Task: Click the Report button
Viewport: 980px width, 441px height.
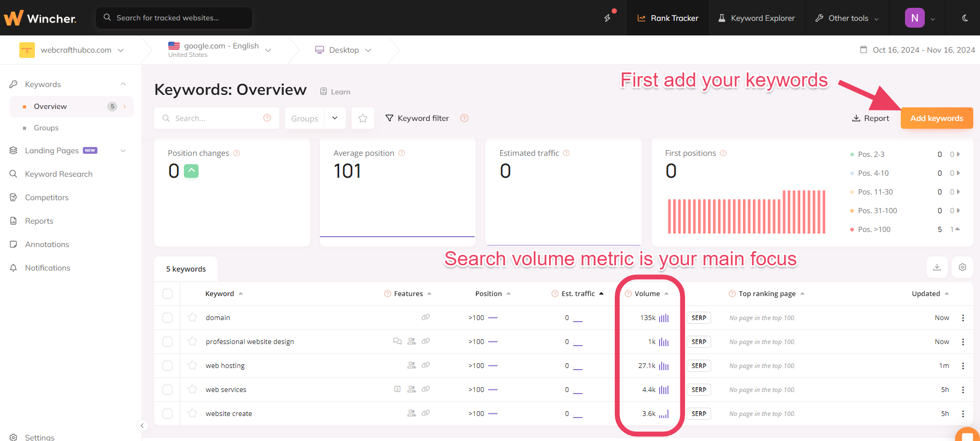Action: tap(871, 118)
